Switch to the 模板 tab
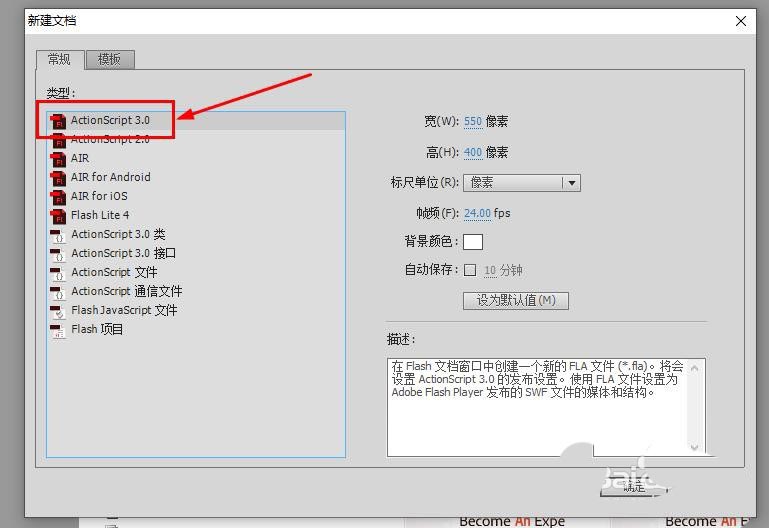 coord(109,60)
